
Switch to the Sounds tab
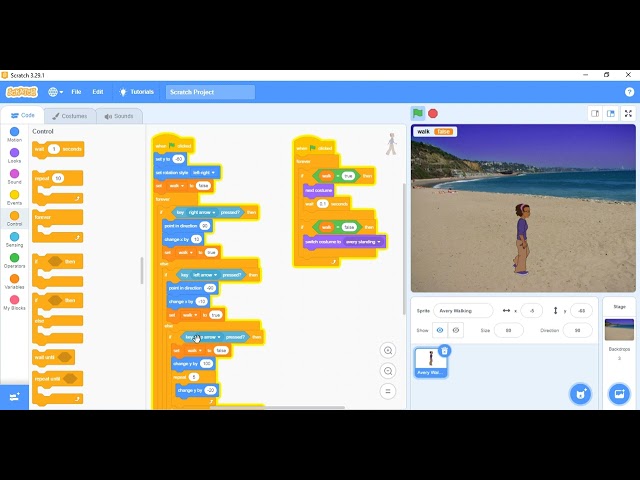[x=119, y=116]
